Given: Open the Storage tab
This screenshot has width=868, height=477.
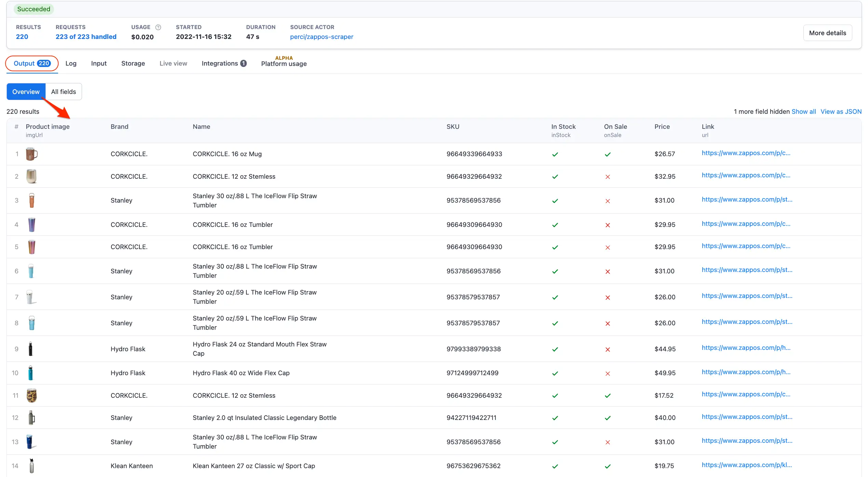Looking at the screenshot, I should tap(133, 64).
